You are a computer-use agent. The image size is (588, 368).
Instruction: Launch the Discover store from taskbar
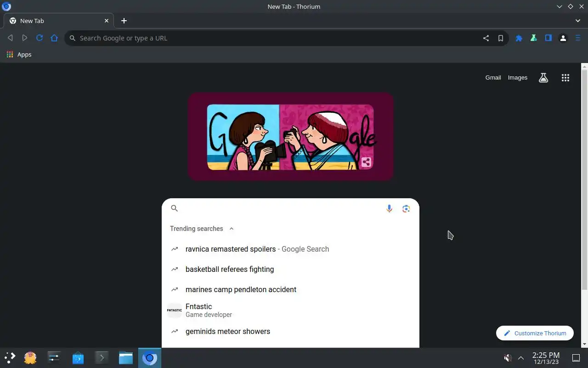point(78,357)
